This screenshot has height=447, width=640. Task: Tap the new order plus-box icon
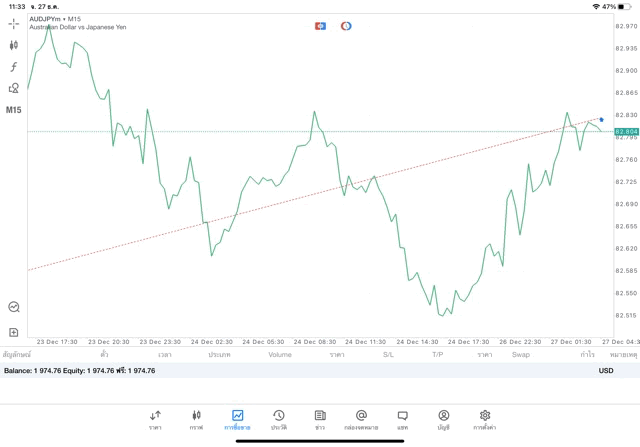(x=14, y=331)
